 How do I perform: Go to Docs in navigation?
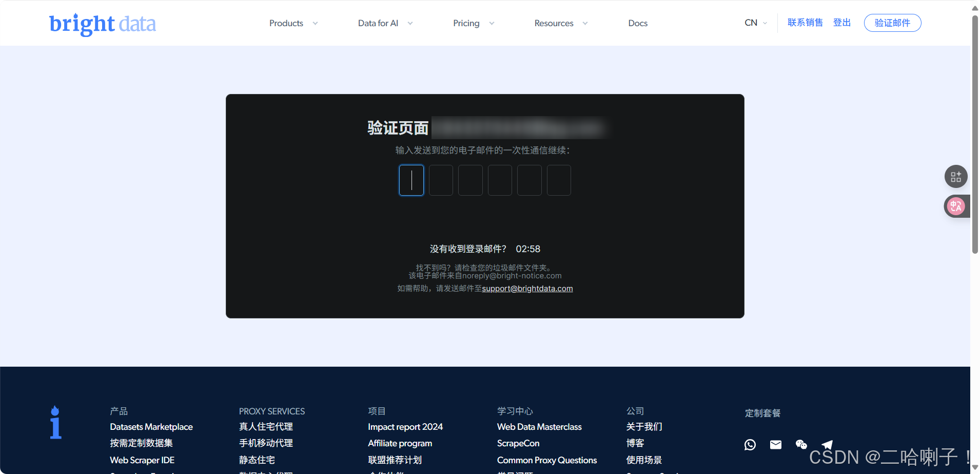tap(638, 23)
